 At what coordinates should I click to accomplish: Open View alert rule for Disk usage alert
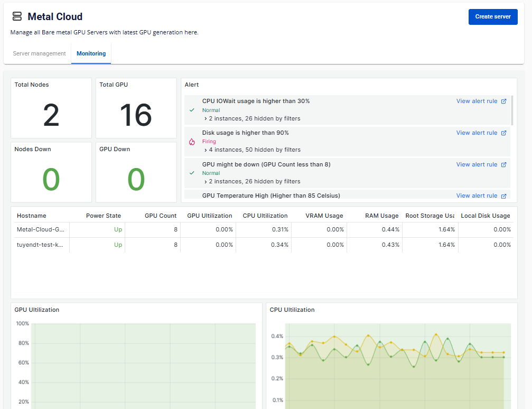tap(477, 133)
